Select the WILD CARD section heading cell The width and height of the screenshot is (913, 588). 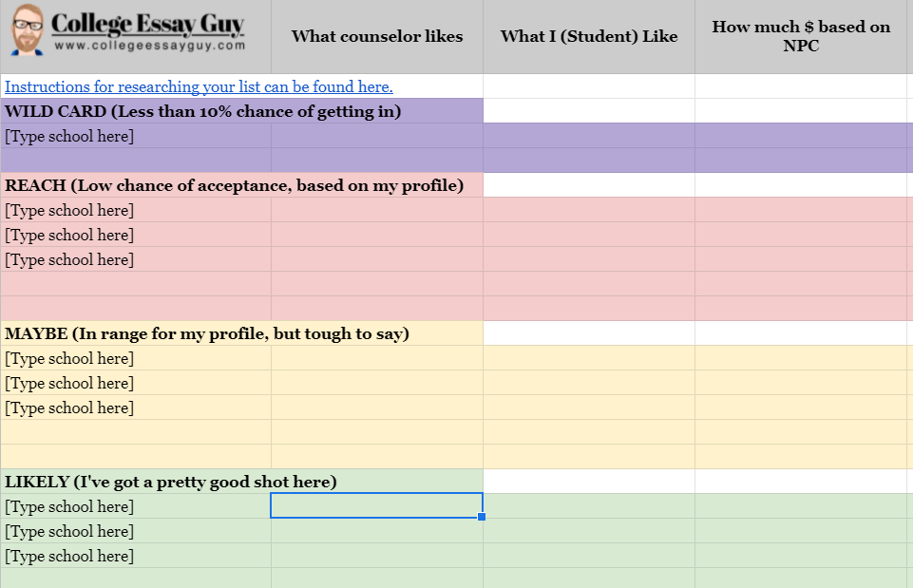pos(203,111)
